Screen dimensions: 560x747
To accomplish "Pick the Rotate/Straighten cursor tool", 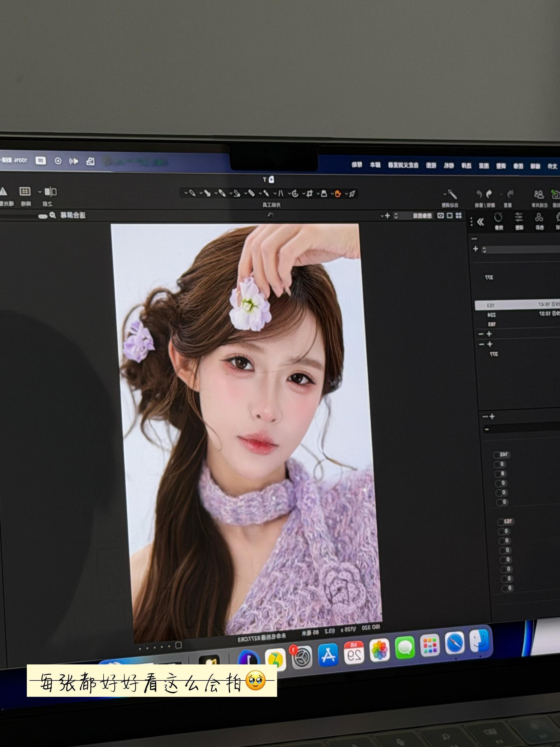I will point(295,193).
